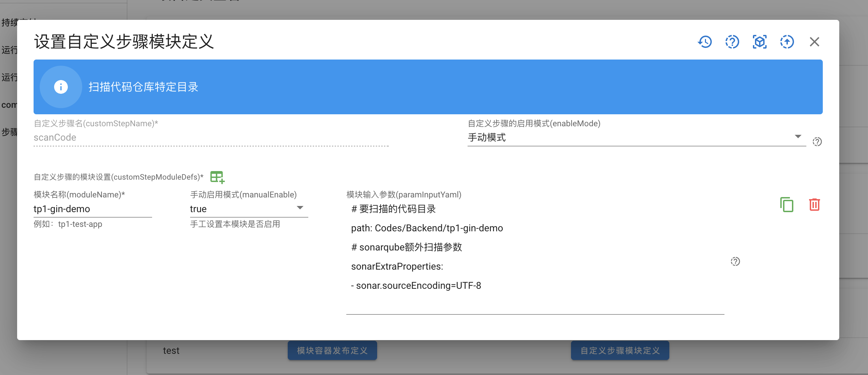Click the 自定义步骤模块定义 button
The width and height of the screenshot is (868, 375).
point(620,350)
